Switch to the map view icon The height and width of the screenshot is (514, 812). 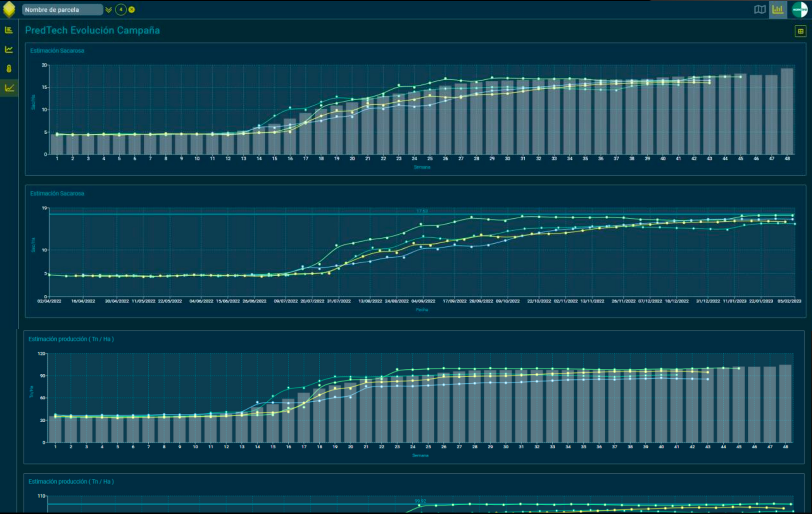760,10
